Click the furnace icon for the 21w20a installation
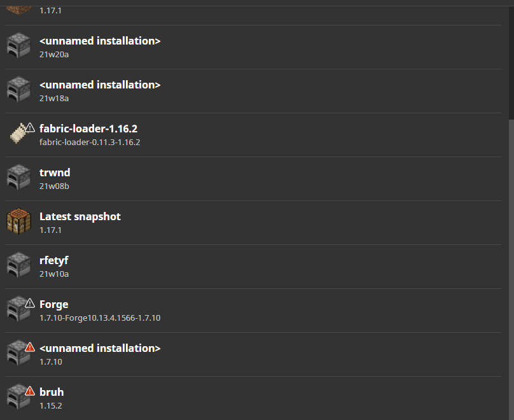Screen dimensions: 514x420 click(19, 46)
